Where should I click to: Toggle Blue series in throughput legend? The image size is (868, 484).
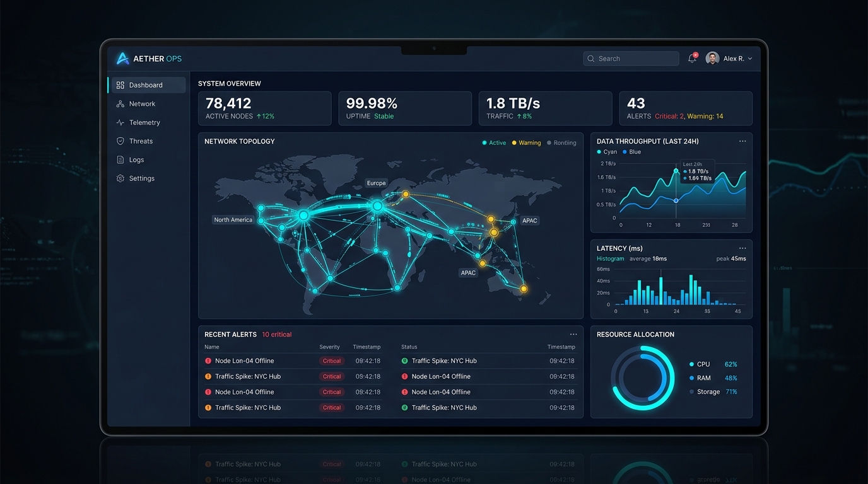point(631,152)
